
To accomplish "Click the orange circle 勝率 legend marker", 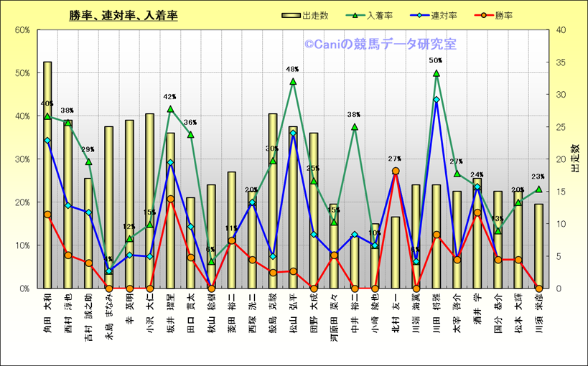I will pos(480,14).
